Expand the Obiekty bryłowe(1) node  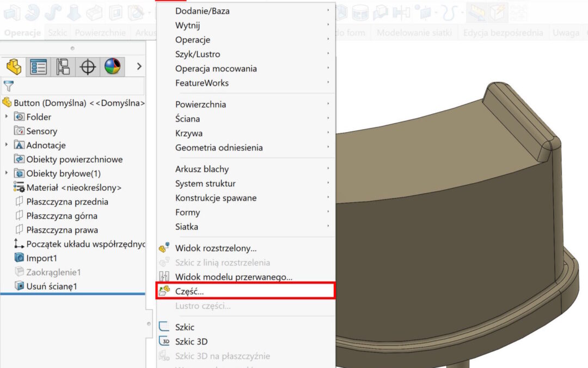[x=7, y=173]
